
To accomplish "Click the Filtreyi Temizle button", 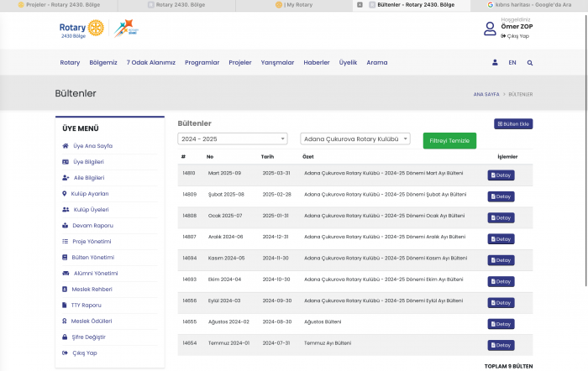I will 449,141.
